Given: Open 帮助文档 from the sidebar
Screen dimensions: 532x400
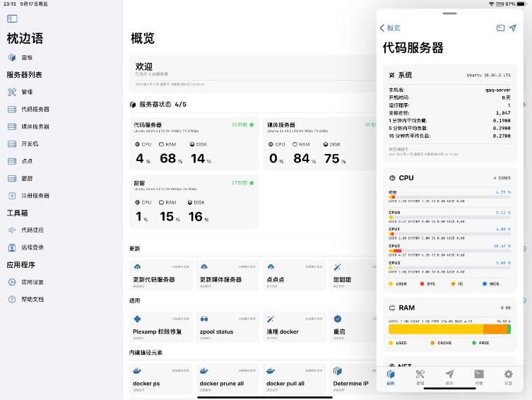Looking at the screenshot, I should (x=32, y=299).
